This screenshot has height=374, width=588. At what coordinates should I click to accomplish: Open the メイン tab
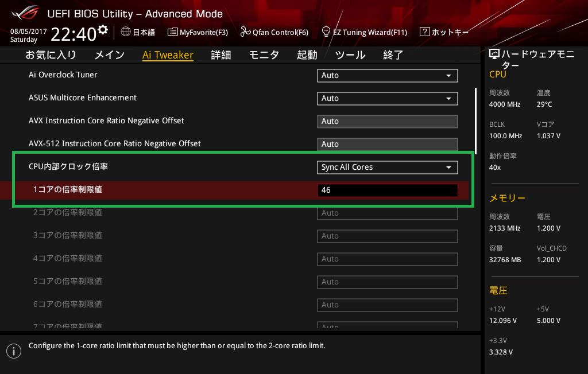pyautogui.click(x=109, y=55)
